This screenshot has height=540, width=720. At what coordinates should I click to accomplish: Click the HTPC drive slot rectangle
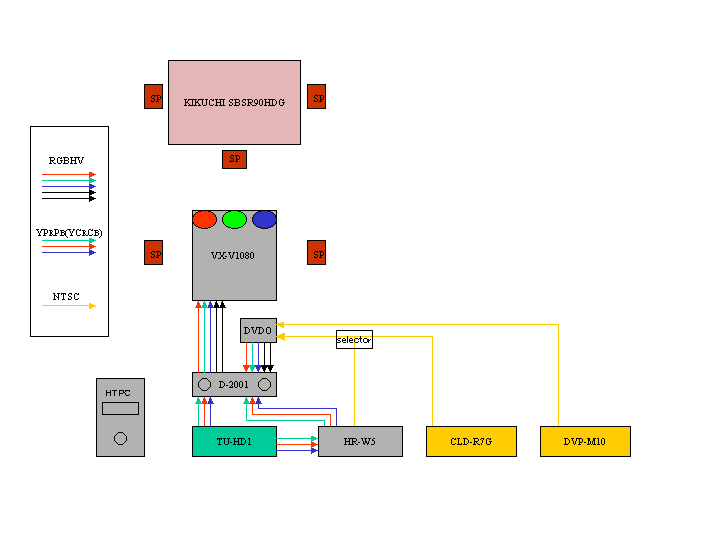coord(120,408)
